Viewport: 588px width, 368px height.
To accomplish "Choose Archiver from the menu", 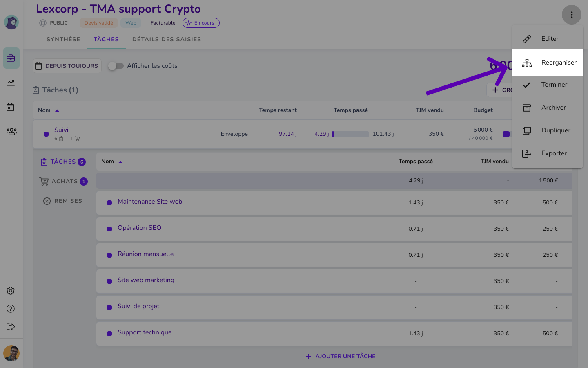I will pyautogui.click(x=548, y=108).
